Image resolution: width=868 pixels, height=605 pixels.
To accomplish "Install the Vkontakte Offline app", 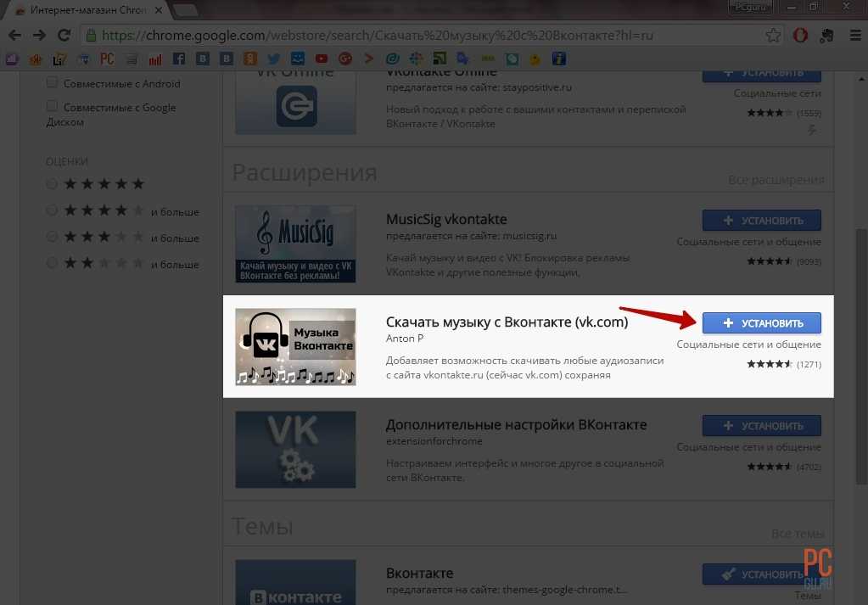I will click(x=762, y=76).
